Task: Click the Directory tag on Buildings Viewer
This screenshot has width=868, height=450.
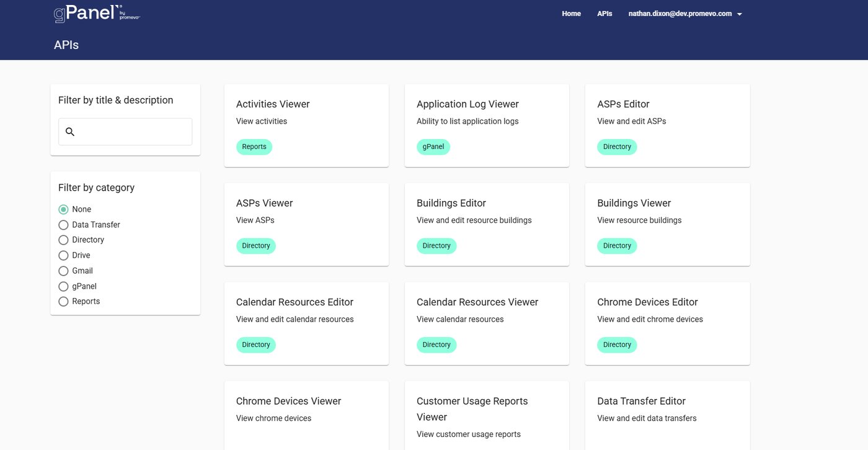Action: (x=617, y=246)
